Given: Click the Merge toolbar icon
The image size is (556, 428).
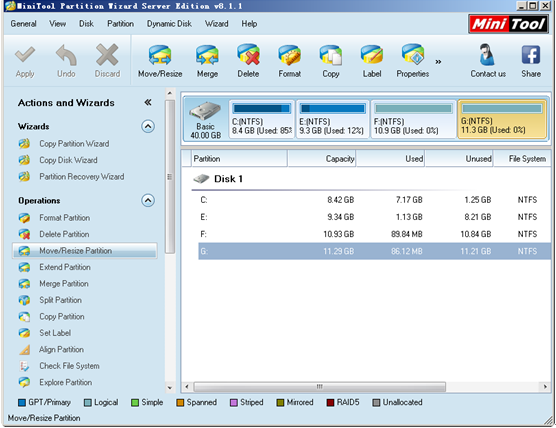Looking at the screenshot, I should click(x=207, y=55).
